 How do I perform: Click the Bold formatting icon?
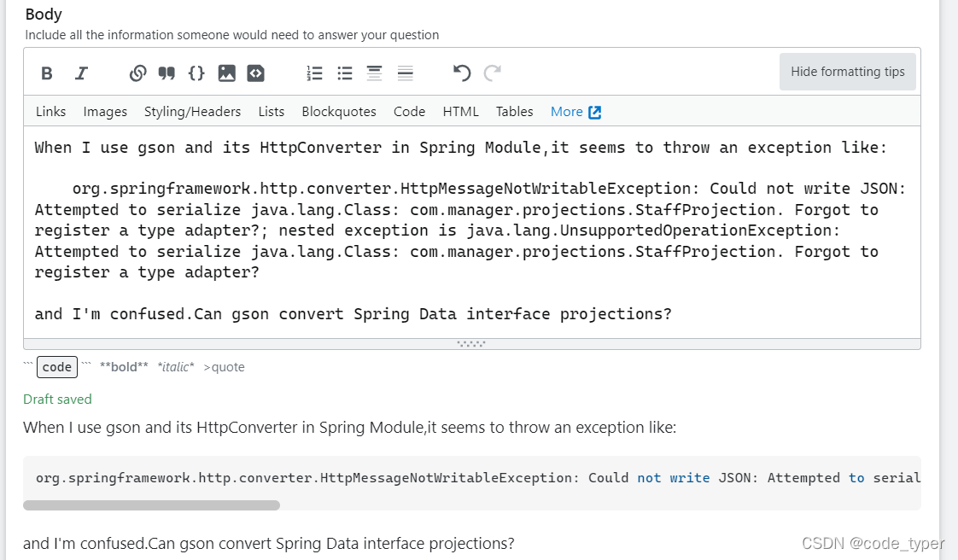tap(46, 73)
